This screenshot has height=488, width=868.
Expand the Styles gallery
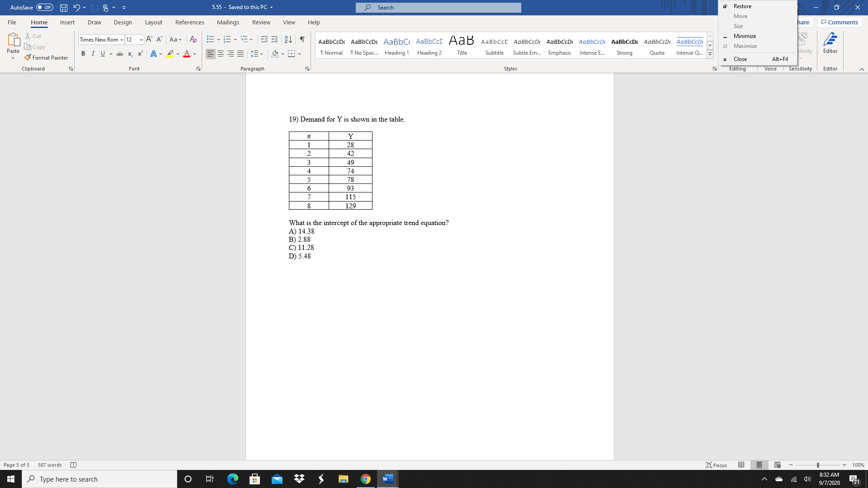point(709,53)
